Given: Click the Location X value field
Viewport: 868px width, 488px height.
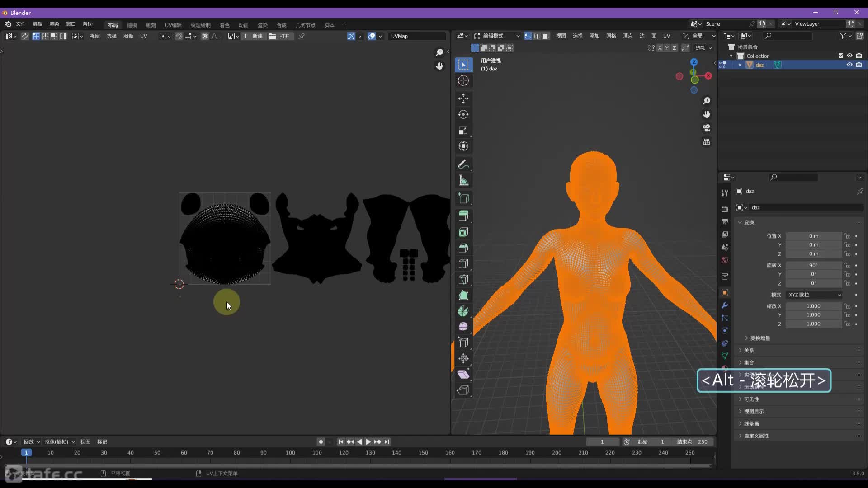Looking at the screenshot, I should (813, 236).
